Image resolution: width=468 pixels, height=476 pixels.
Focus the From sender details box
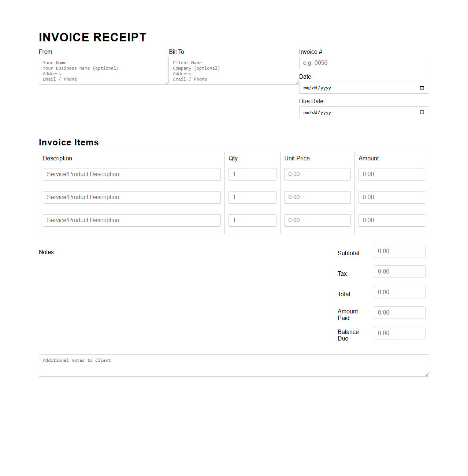tap(104, 70)
